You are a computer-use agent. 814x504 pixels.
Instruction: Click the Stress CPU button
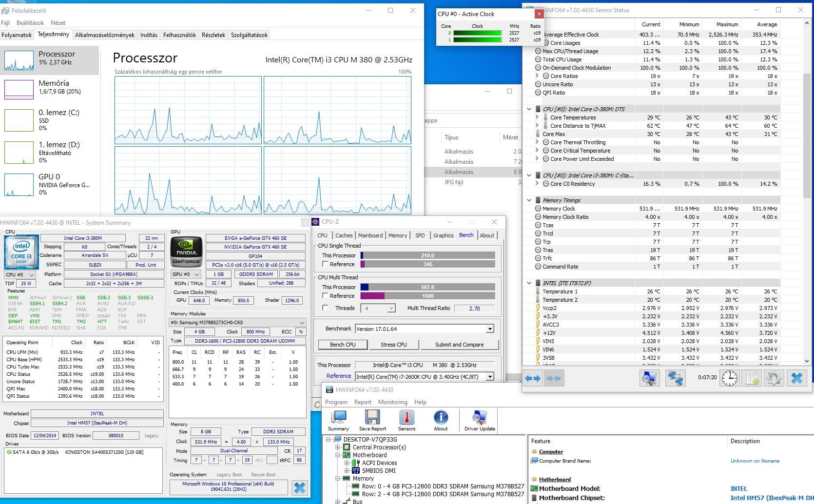[393, 345]
